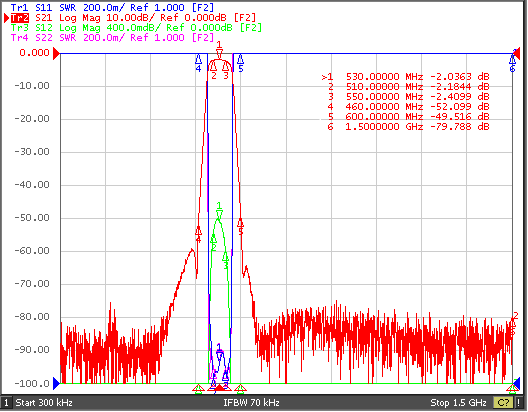Screen dimensions: 528x412
Task: Click the green marker 1 on S12 trace
Action: 219,210
